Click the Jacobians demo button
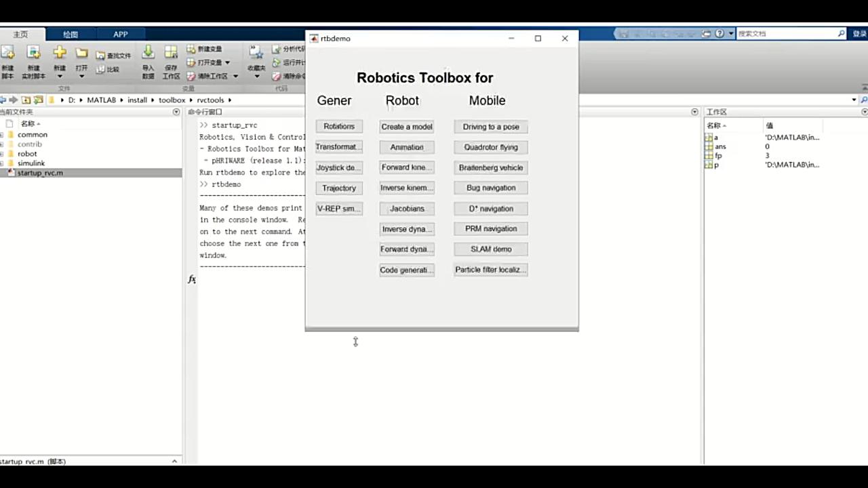Viewport: 868px width, 488px height. (407, 208)
